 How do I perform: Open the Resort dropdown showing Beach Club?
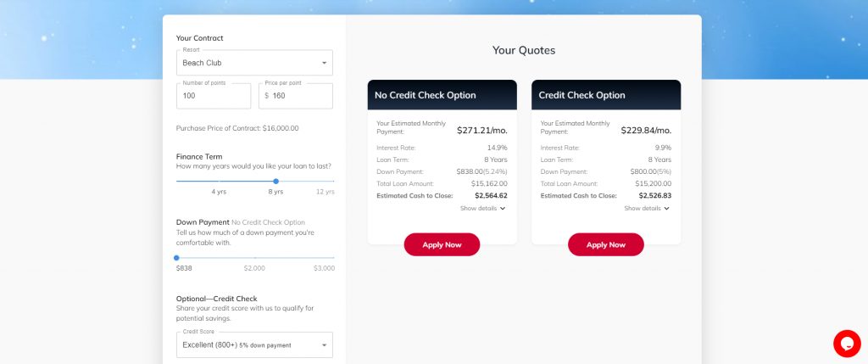coord(253,63)
